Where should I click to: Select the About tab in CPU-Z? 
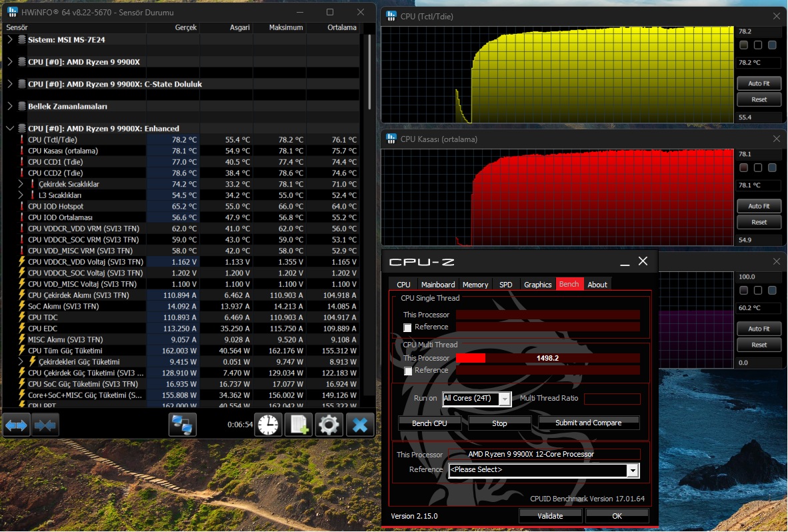pyautogui.click(x=597, y=285)
